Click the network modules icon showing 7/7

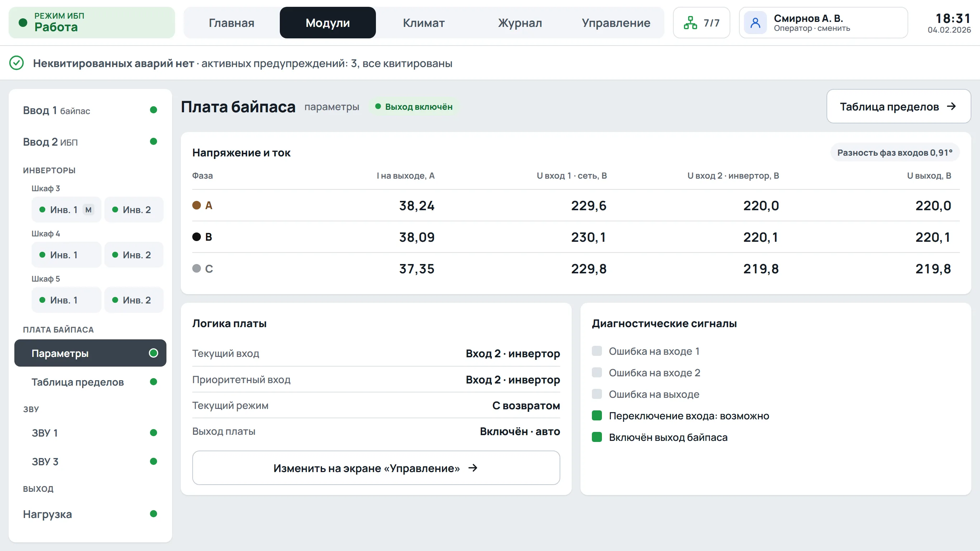tap(690, 23)
